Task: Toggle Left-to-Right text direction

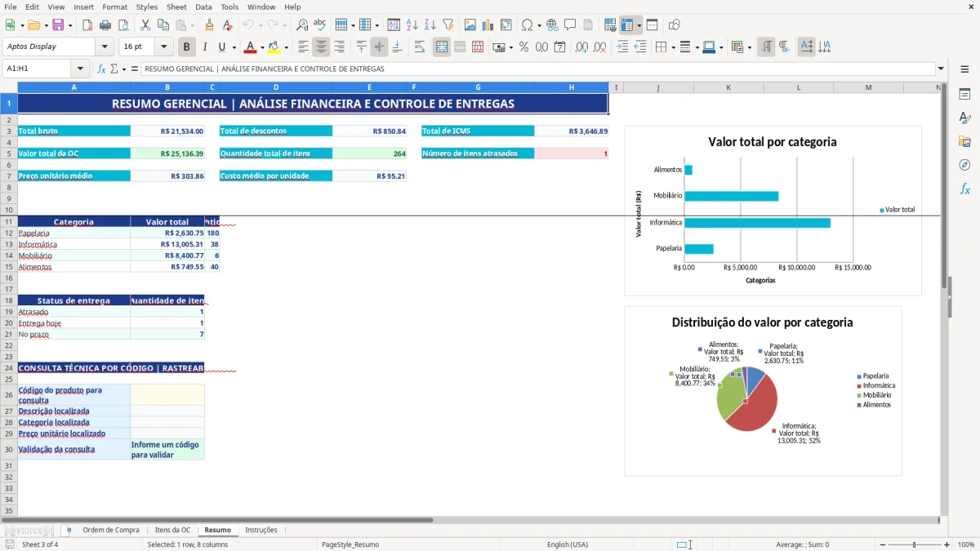Action: [766, 47]
